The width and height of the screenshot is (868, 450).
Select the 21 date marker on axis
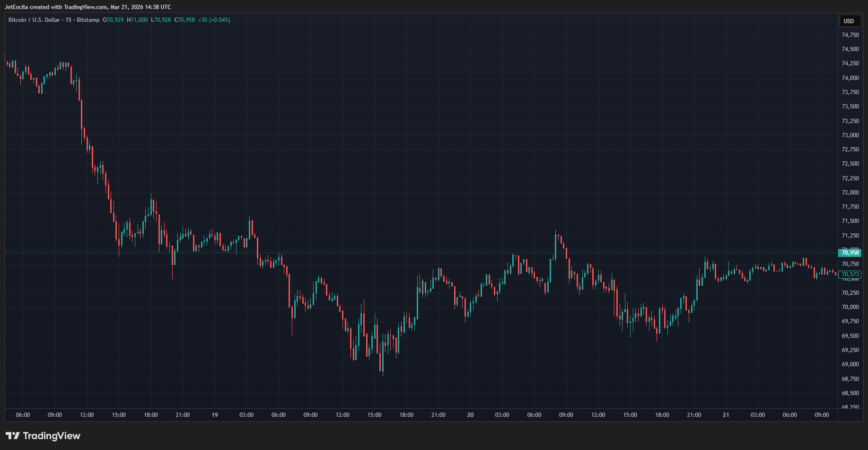point(726,415)
